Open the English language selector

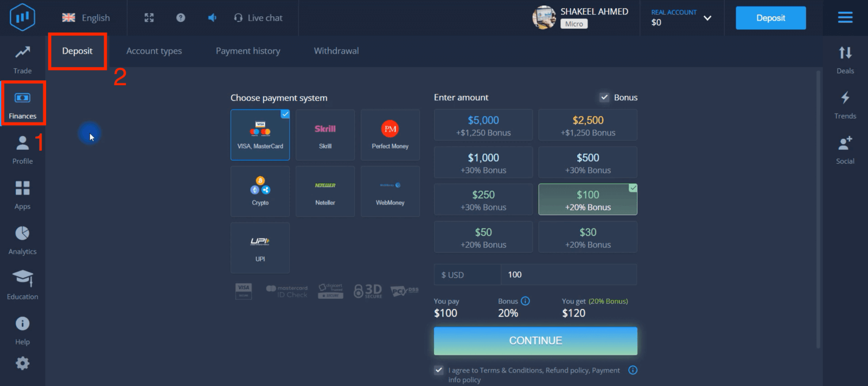pos(86,18)
